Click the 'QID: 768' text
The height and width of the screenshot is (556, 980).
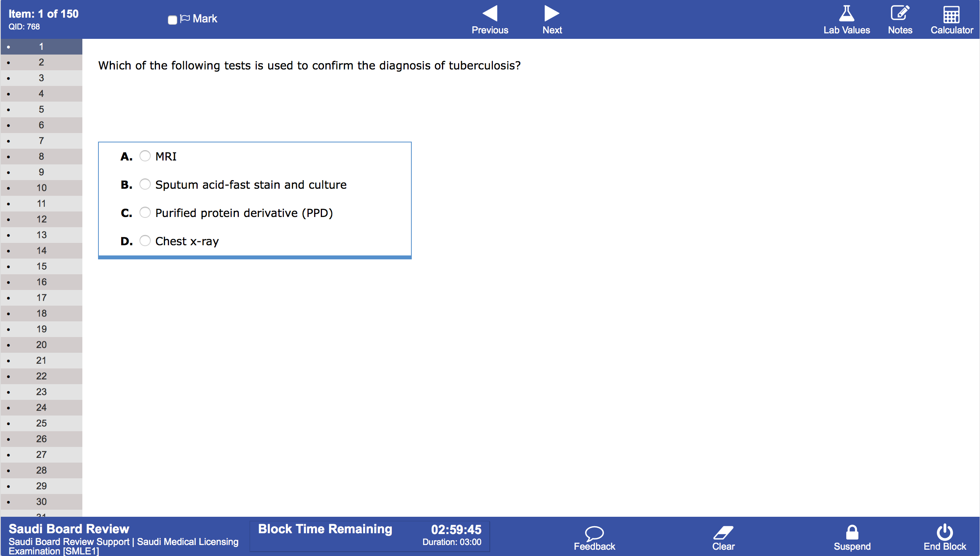[x=24, y=27]
